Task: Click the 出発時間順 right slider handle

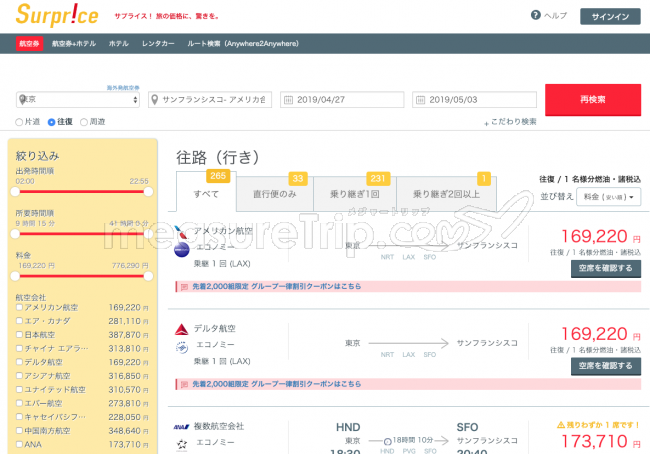Action: click(x=148, y=192)
